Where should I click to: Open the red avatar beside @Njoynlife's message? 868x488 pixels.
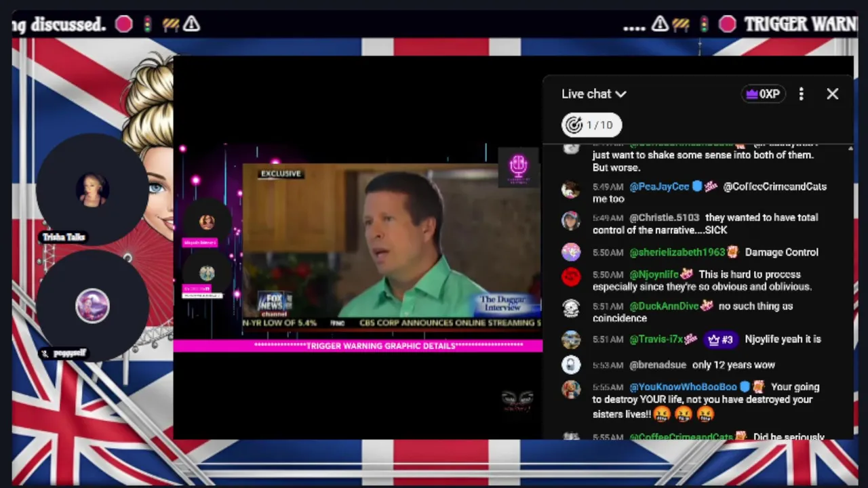tap(571, 277)
